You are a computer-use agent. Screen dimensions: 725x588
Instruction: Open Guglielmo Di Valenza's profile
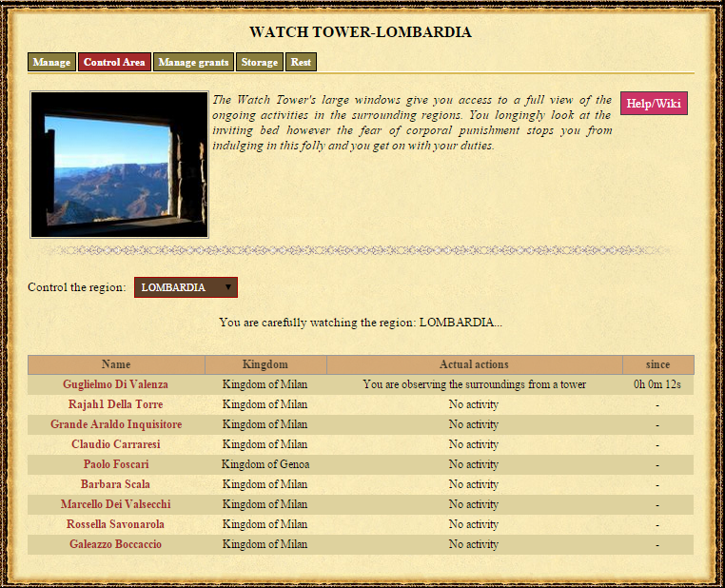click(115, 384)
